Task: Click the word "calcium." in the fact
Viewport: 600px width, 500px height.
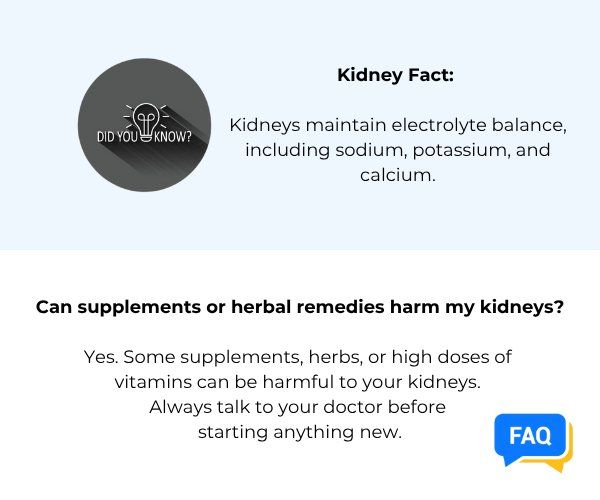Action: point(399,175)
